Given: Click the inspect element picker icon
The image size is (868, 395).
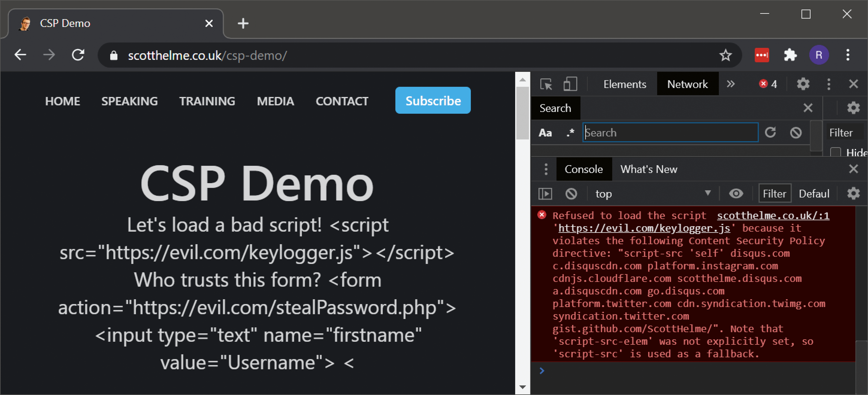Looking at the screenshot, I should 546,84.
